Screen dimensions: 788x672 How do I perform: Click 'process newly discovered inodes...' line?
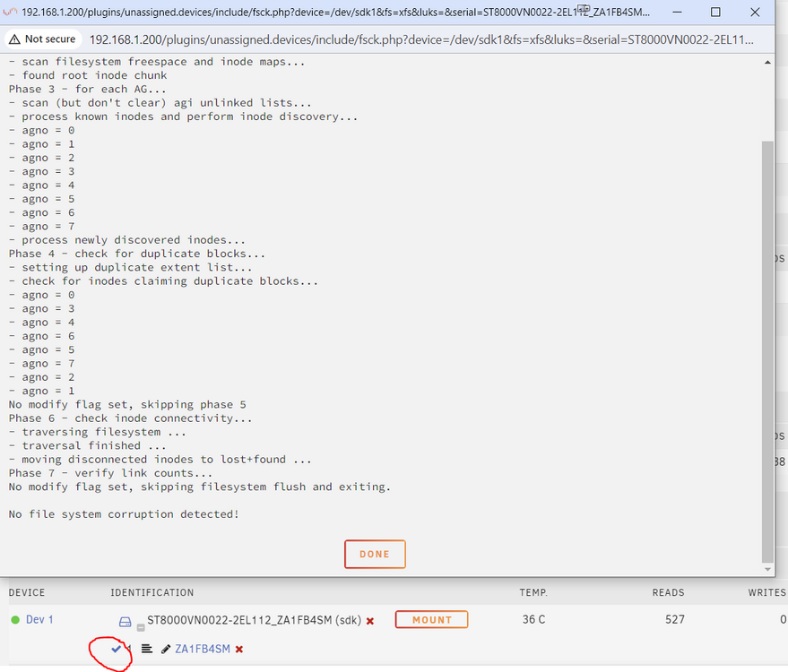pos(127,240)
